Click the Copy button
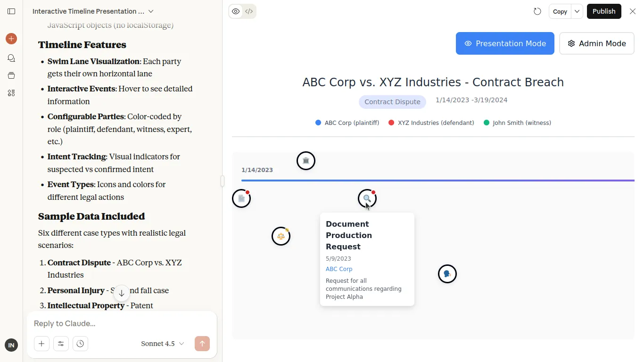This screenshot has height=362, width=644. pyautogui.click(x=560, y=11)
